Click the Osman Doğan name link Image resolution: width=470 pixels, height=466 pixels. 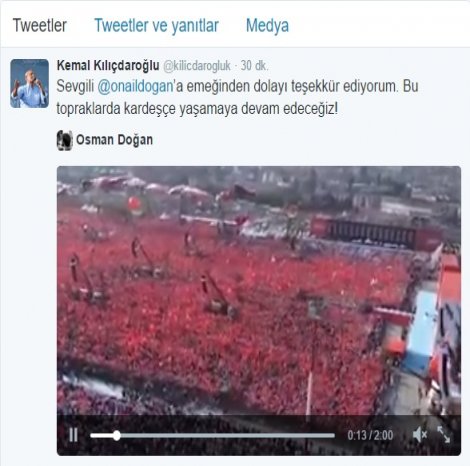pyautogui.click(x=114, y=140)
